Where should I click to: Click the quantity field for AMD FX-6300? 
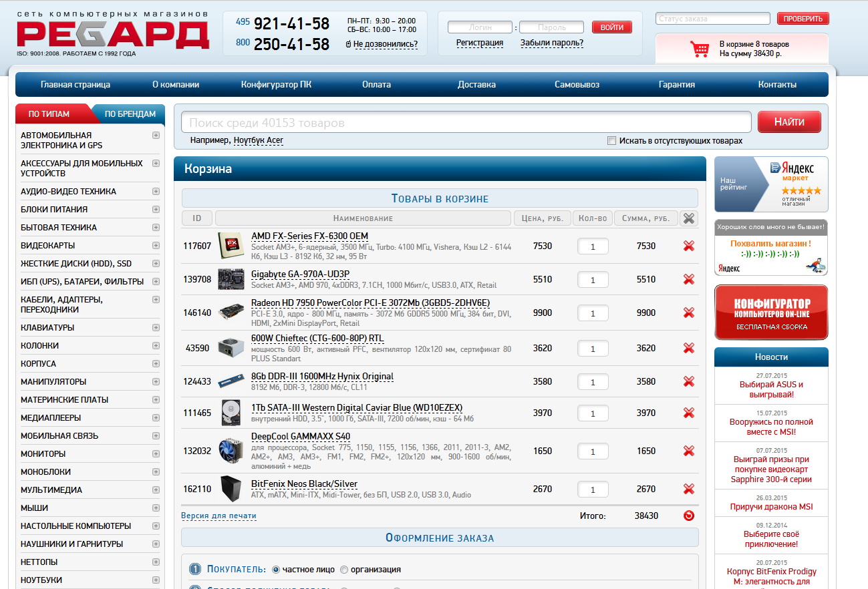click(593, 246)
